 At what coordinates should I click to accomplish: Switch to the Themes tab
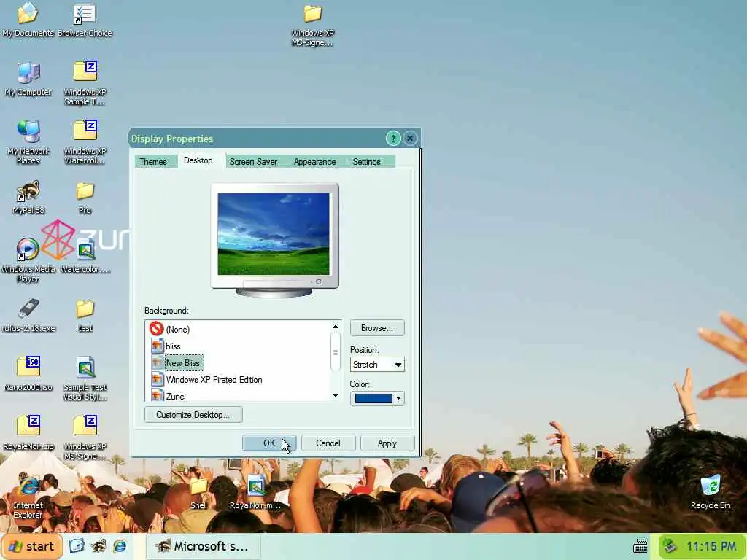coord(153,161)
